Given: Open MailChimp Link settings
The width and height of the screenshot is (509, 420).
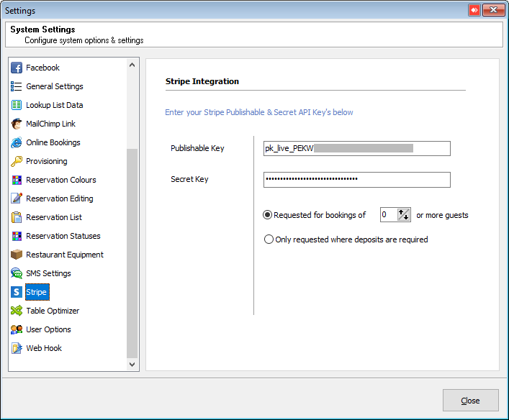Looking at the screenshot, I should coord(50,124).
